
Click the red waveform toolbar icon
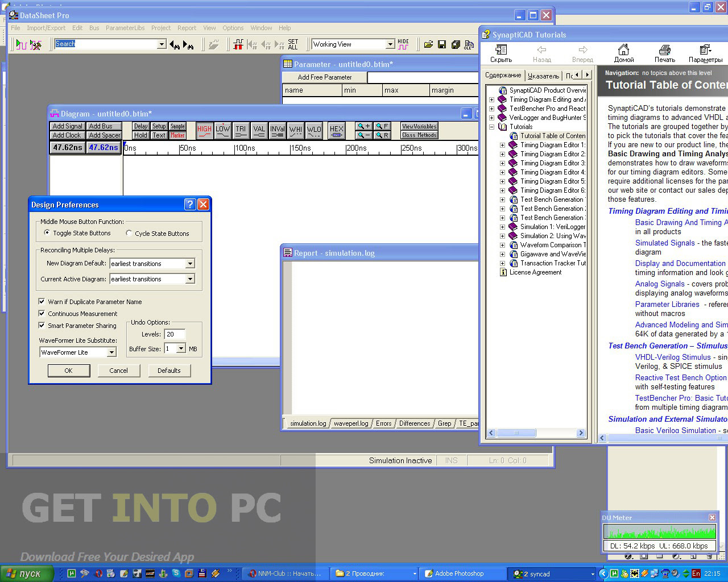tap(238, 44)
